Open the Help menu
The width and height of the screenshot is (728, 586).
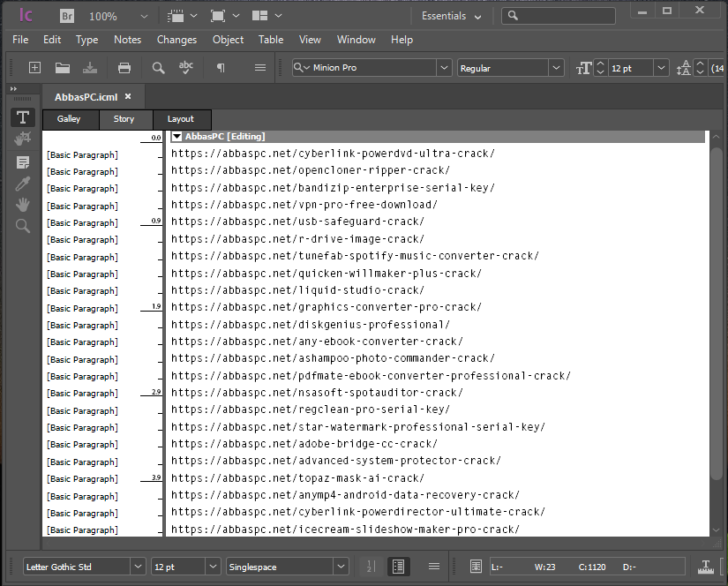pos(402,40)
